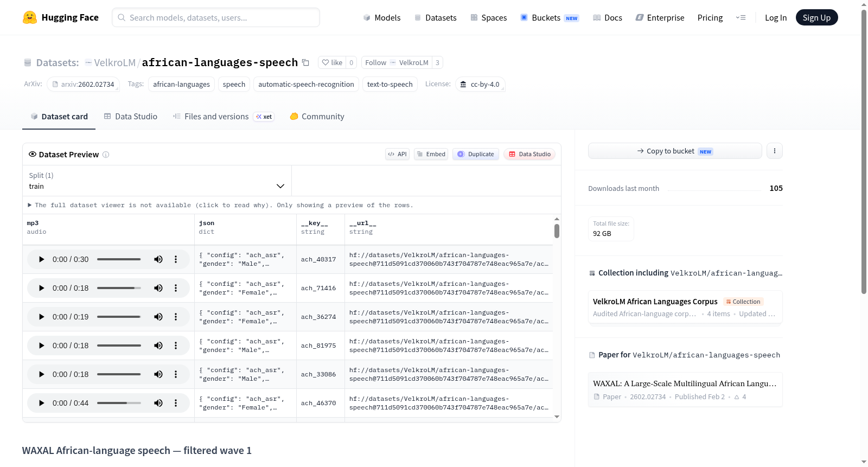Click the Hugging Face logo icon
This screenshot has width=868, height=467.
pyautogui.click(x=30, y=17)
